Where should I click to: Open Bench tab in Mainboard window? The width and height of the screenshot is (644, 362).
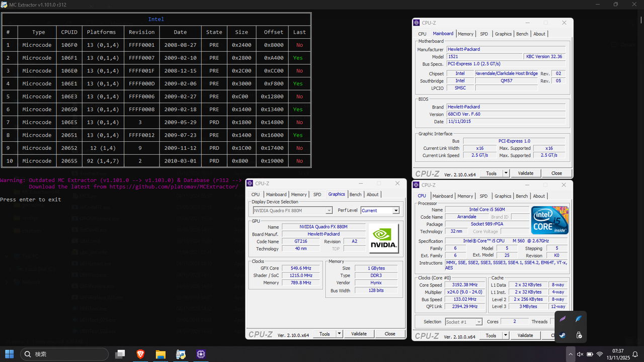522,34
